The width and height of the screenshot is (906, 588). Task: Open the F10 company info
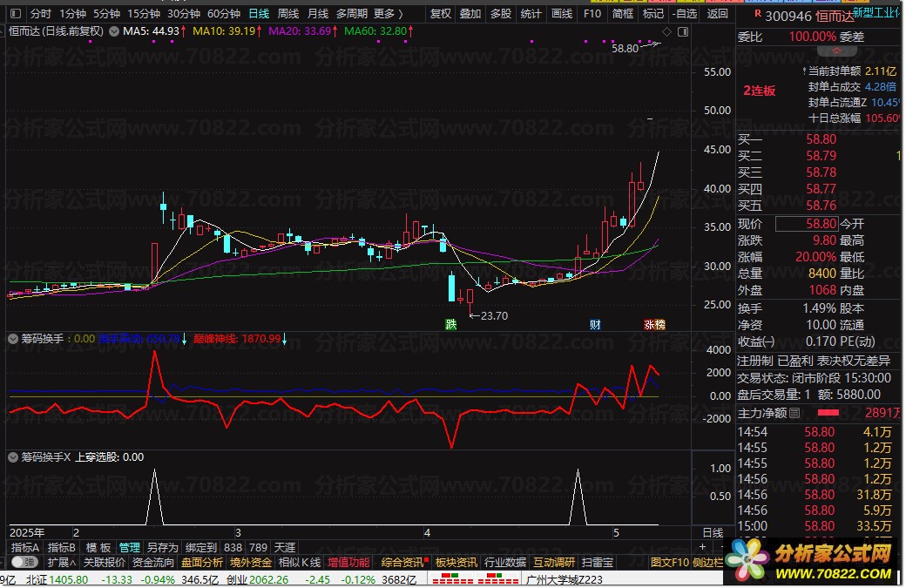pos(592,13)
